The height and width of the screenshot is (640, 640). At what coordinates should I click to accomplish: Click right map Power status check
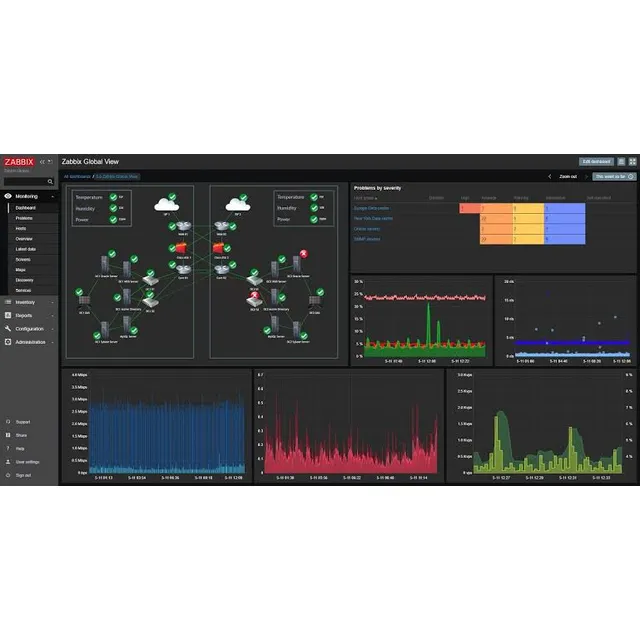click(x=313, y=219)
